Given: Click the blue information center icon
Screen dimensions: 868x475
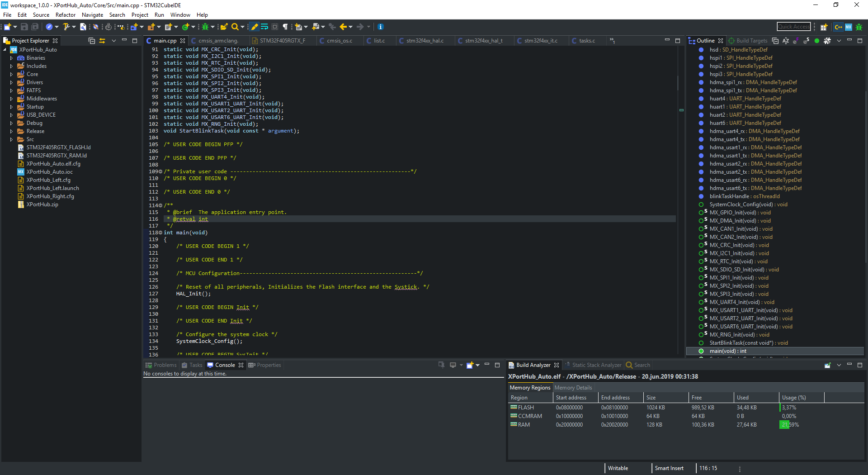Looking at the screenshot, I should [x=381, y=27].
